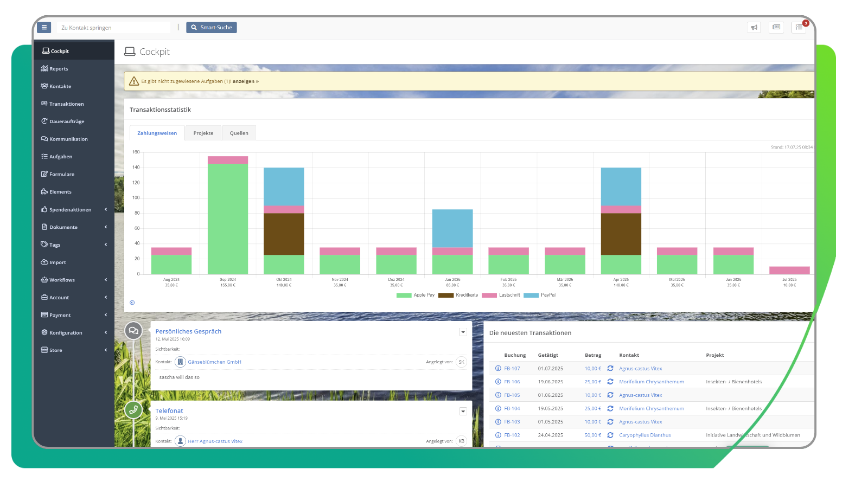Click the recurring payment icon for FB-106
The width and height of the screenshot is (868, 488).
coord(610,382)
